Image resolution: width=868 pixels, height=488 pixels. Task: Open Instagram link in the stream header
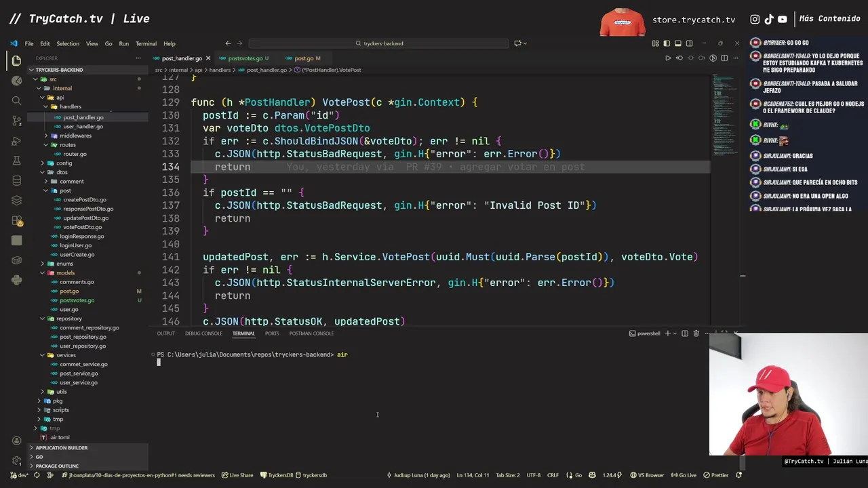[755, 20]
